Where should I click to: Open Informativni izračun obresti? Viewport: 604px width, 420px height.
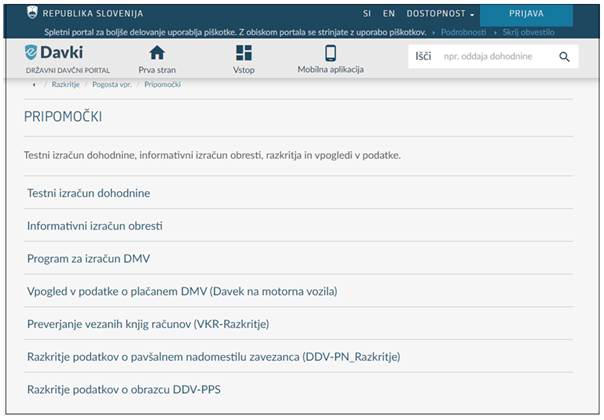94,226
